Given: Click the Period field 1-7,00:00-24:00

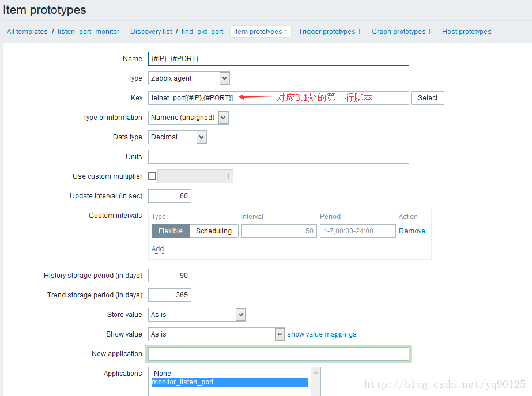Looking at the screenshot, I should pos(357,231).
